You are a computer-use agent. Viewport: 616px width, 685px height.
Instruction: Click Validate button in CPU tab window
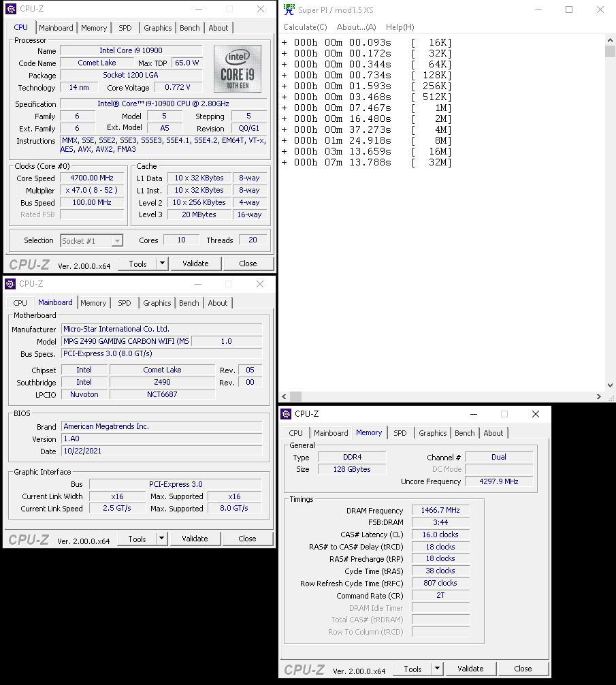coord(195,264)
